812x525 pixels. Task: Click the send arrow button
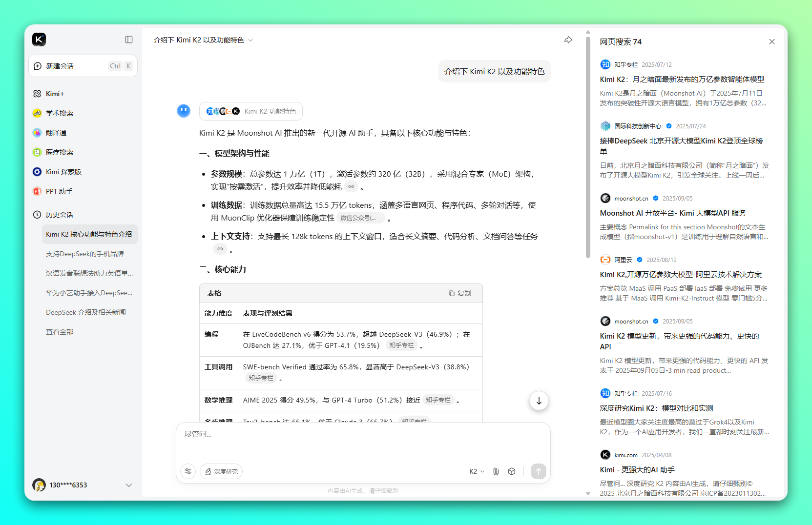(538, 471)
